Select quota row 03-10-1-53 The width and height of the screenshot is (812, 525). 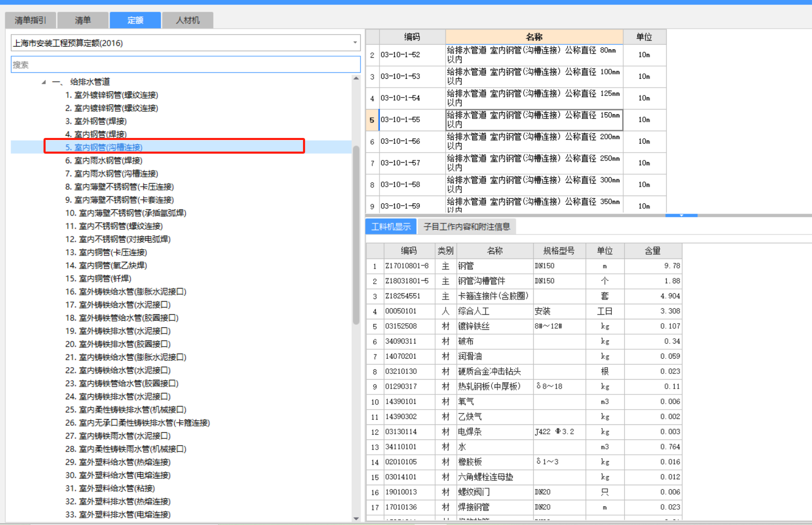(516, 77)
